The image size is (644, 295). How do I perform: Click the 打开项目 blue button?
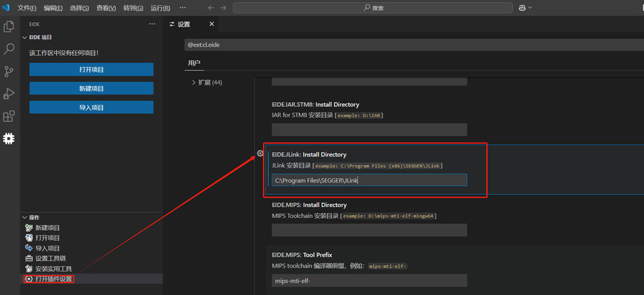coord(92,70)
